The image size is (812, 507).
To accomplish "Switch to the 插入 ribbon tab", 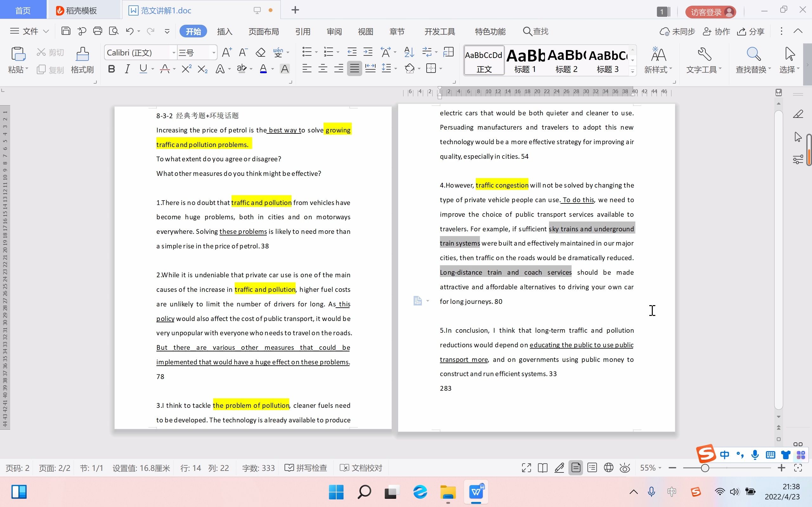I will tap(225, 31).
